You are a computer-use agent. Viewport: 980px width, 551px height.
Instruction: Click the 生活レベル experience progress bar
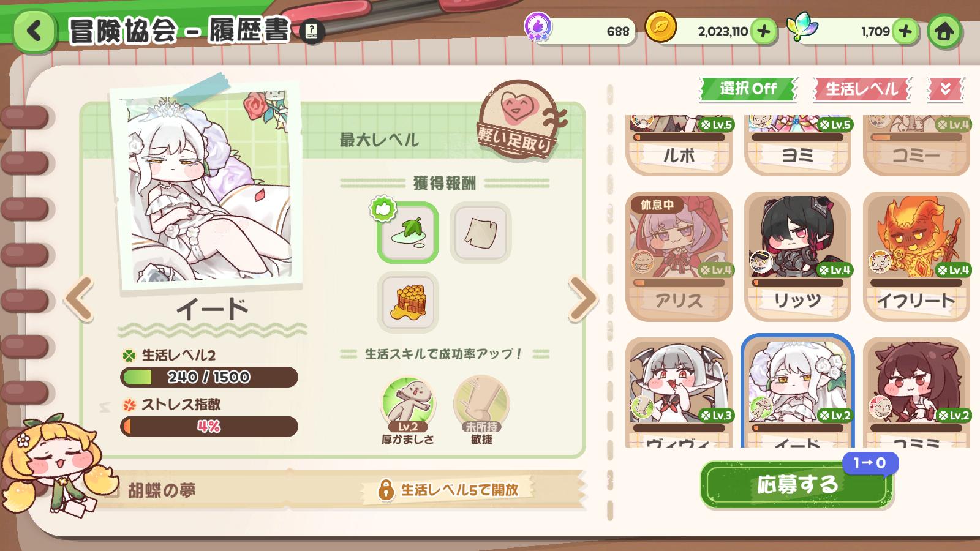tap(209, 377)
